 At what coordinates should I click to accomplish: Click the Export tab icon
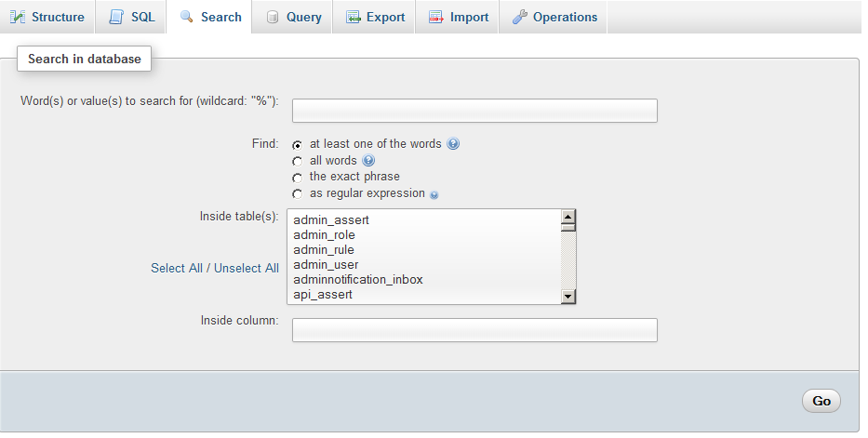[353, 17]
